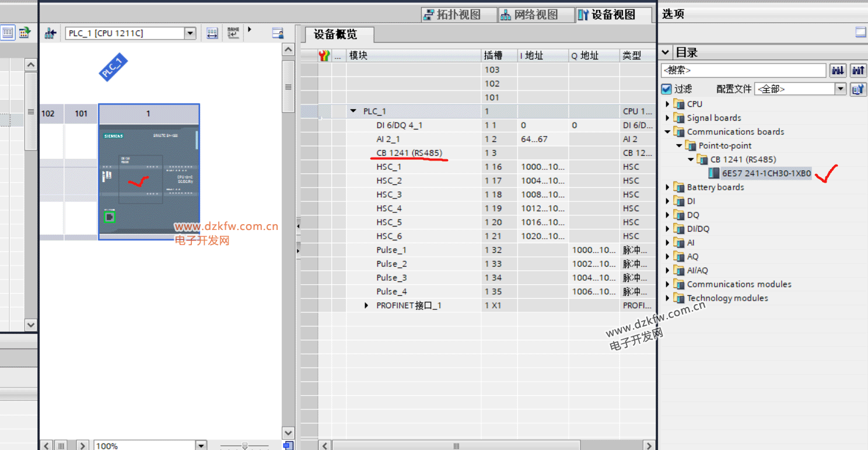868x450 pixels.
Task: Click the CPU 1211C device image in rack
Action: (149, 179)
